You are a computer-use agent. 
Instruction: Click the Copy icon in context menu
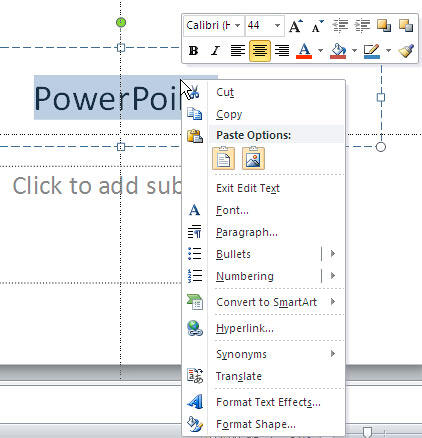tap(194, 114)
